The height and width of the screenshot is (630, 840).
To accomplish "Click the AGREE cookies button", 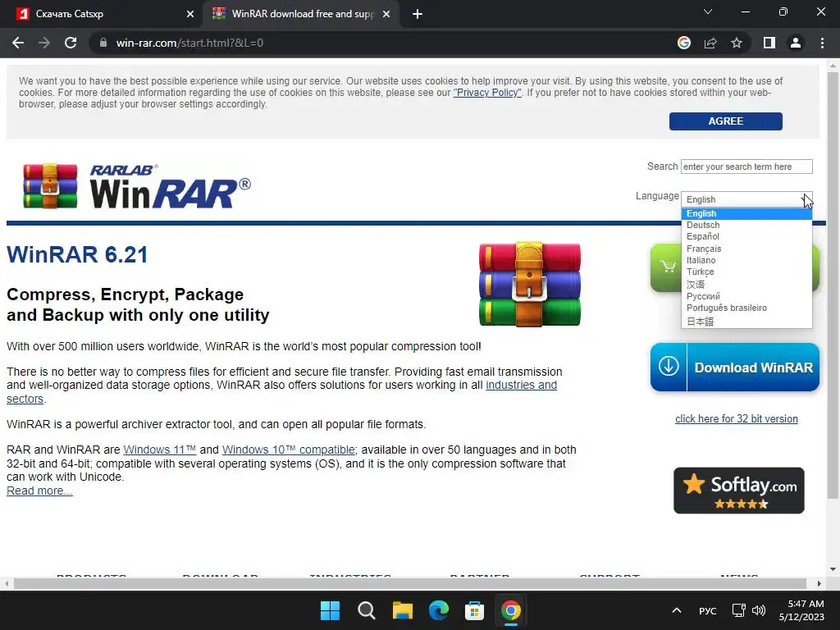I will click(x=725, y=121).
